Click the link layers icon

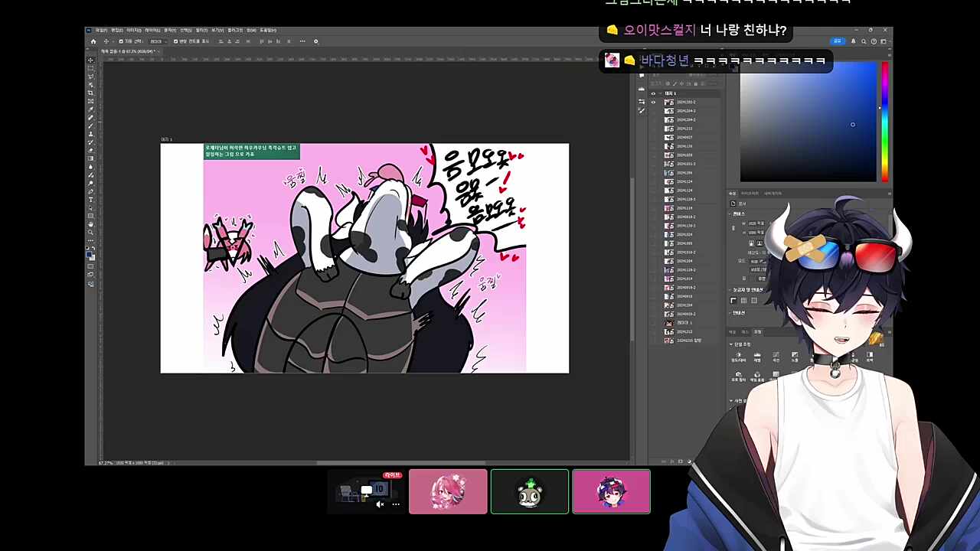(x=663, y=461)
